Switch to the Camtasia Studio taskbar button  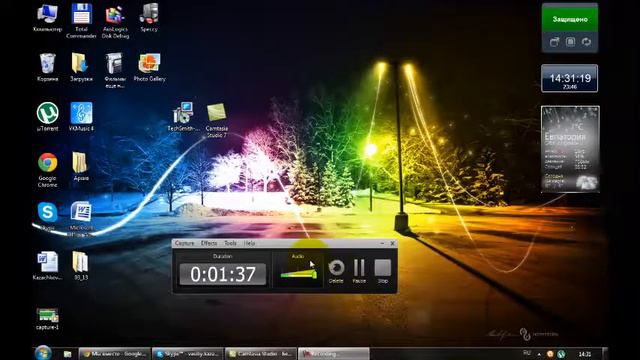(x=261, y=354)
